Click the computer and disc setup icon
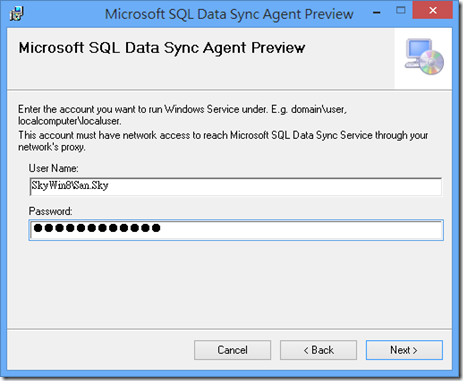Screen dimensions: 463x381 coord(424,57)
